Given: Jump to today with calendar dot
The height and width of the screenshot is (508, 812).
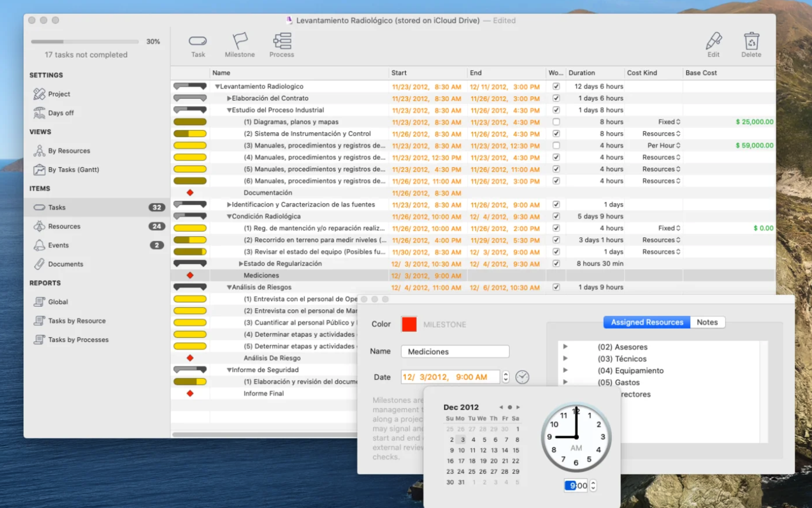Looking at the screenshot, I should coord(509,407).
